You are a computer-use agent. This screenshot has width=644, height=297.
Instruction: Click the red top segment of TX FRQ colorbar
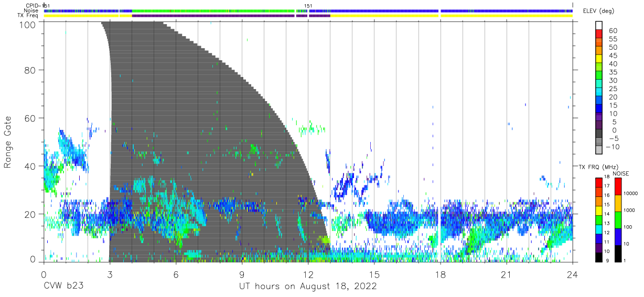point(598,183)
